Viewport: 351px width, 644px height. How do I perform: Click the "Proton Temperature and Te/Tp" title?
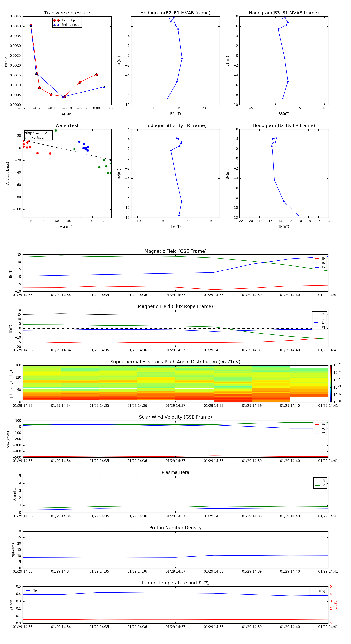[175, 583]
